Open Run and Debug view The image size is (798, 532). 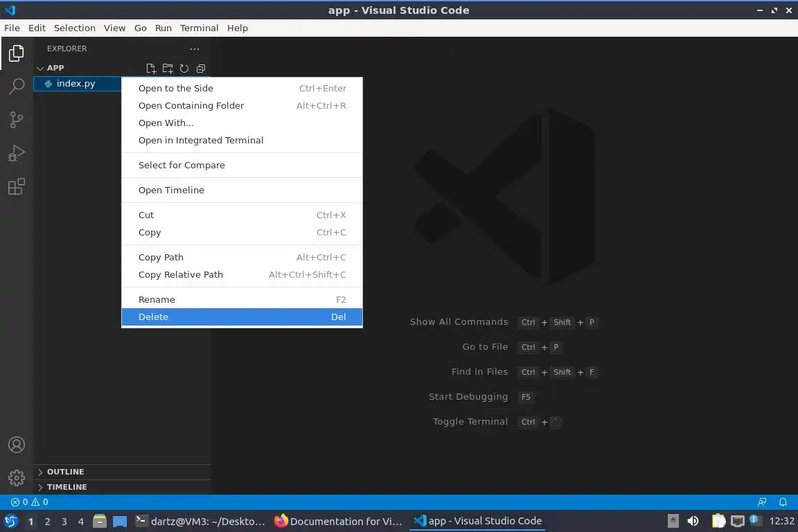[x=17, y=153]
